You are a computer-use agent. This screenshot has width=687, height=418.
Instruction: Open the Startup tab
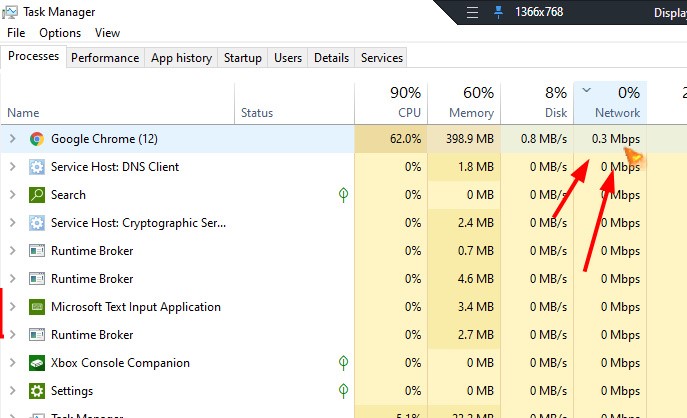click(x=243, y=58)
